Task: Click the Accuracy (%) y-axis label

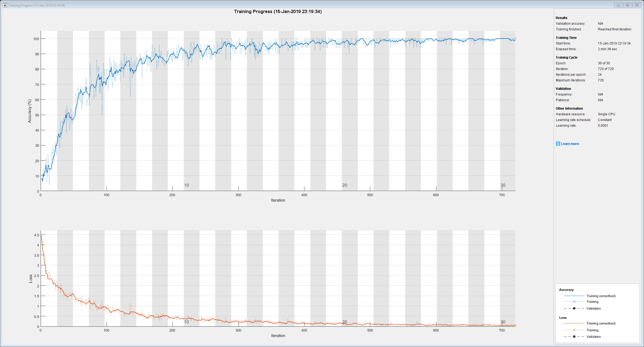Action: click(x=30, y=111)
